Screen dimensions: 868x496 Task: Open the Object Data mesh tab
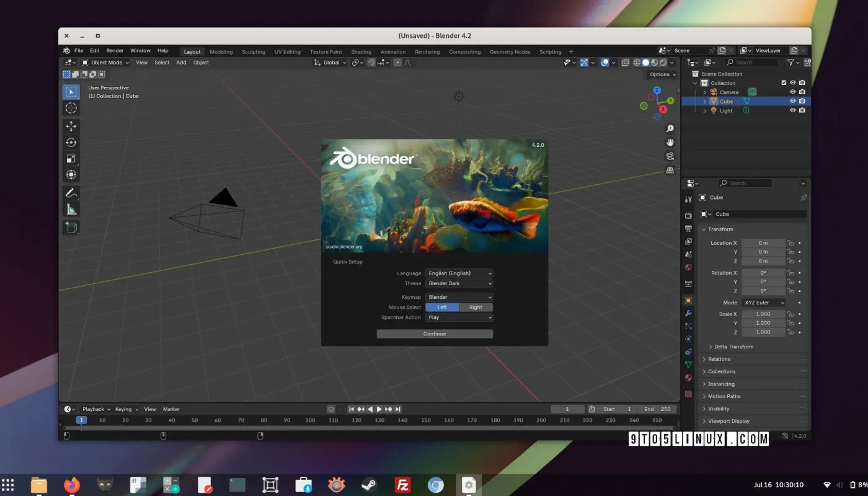point(688,365)
